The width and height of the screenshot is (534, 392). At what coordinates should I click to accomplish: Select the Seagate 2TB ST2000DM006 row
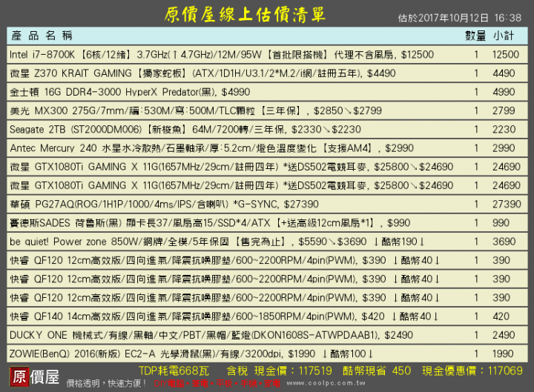pos(267,129)
